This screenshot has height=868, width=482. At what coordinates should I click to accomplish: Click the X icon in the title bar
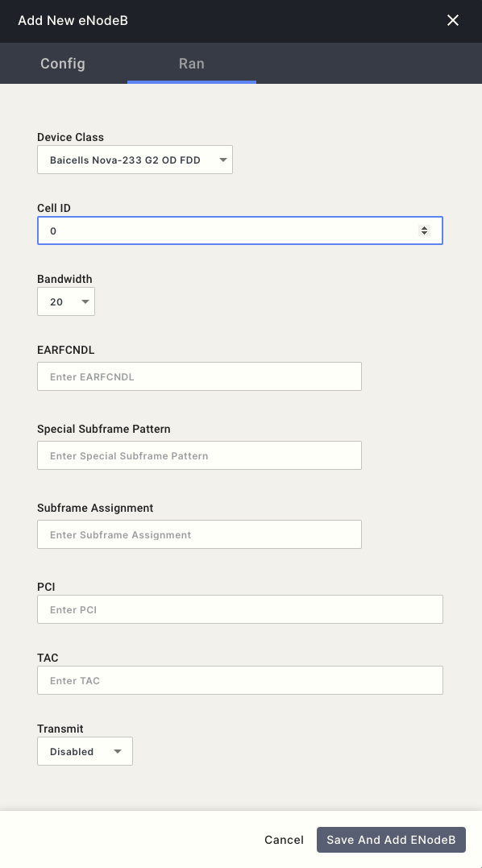[453, 21]
